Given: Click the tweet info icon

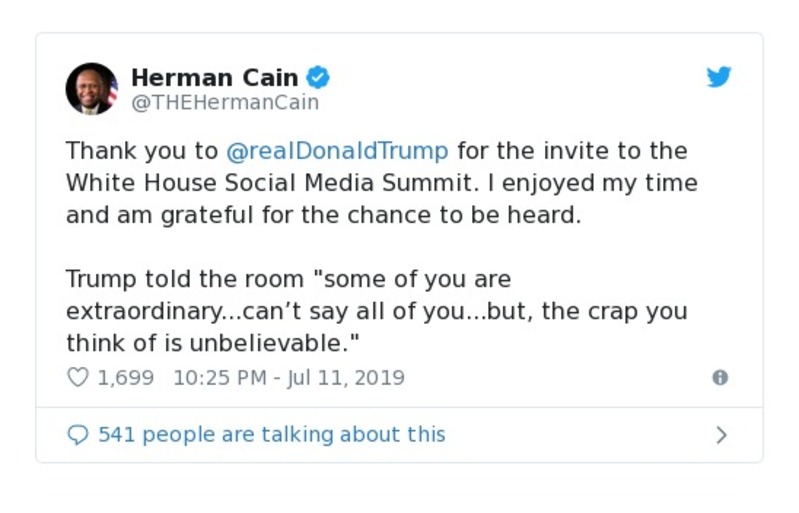Looking at the screenshot, I should click(x=719, y=378).
